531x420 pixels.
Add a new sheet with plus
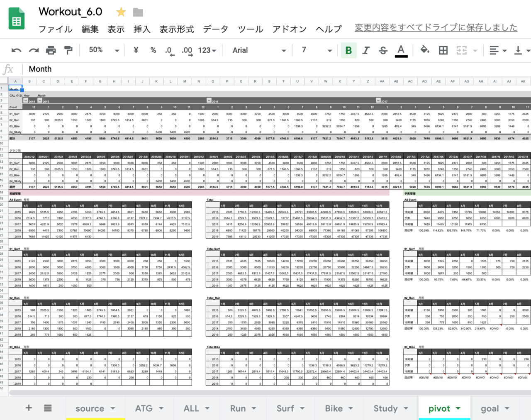click(x=29, y=408)
